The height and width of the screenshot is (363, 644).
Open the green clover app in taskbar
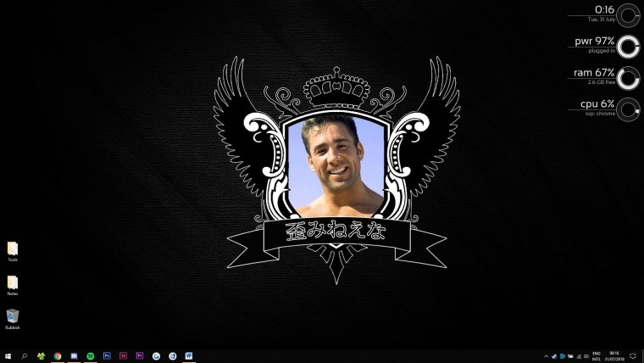[x=41, y=356]
